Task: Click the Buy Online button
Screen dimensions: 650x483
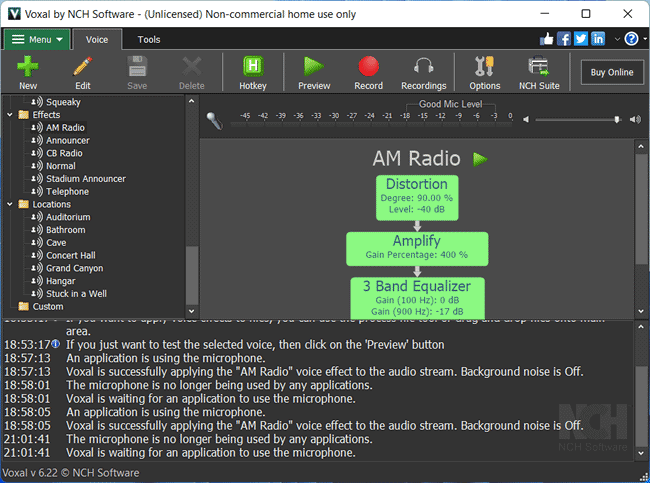Action: click(x=612, y=72)
